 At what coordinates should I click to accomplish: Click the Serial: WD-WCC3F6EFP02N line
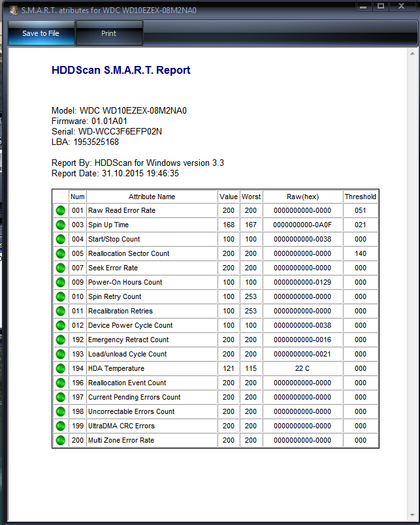pos(107,132)
